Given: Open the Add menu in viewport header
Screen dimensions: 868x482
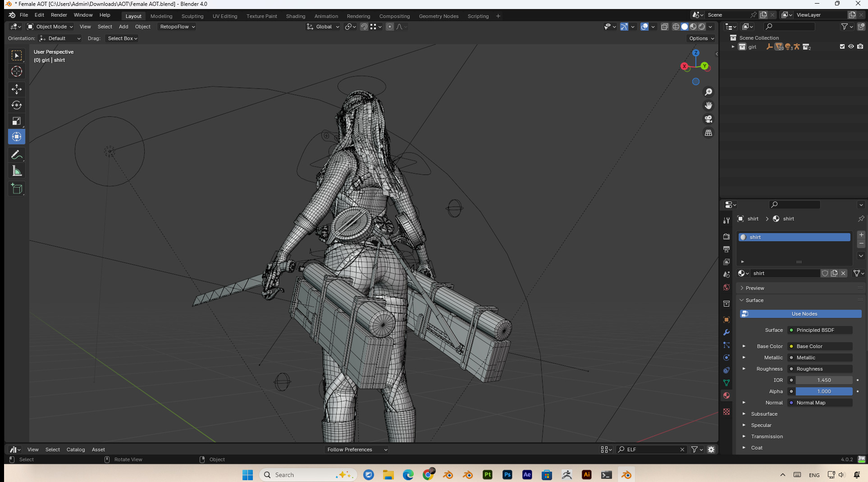Looking at the screenshot, I should [123, 27].
